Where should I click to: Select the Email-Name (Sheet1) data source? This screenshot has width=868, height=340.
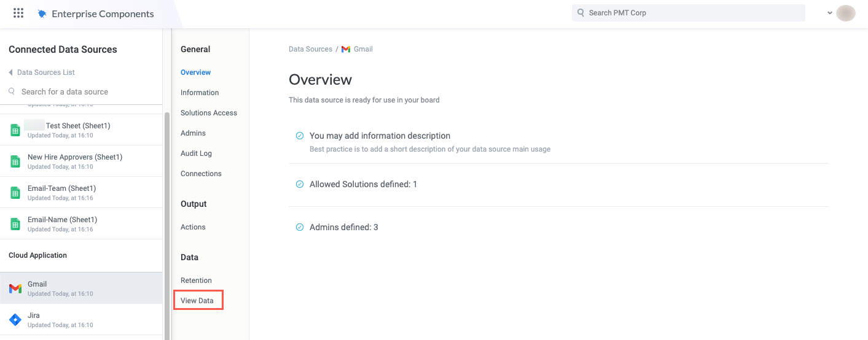click(62, 220)
